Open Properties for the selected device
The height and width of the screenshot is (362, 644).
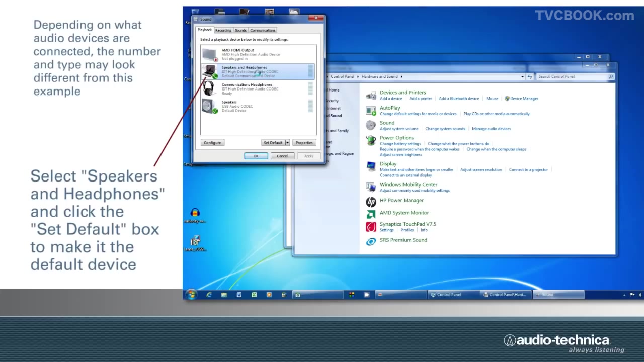pos(304,143)
